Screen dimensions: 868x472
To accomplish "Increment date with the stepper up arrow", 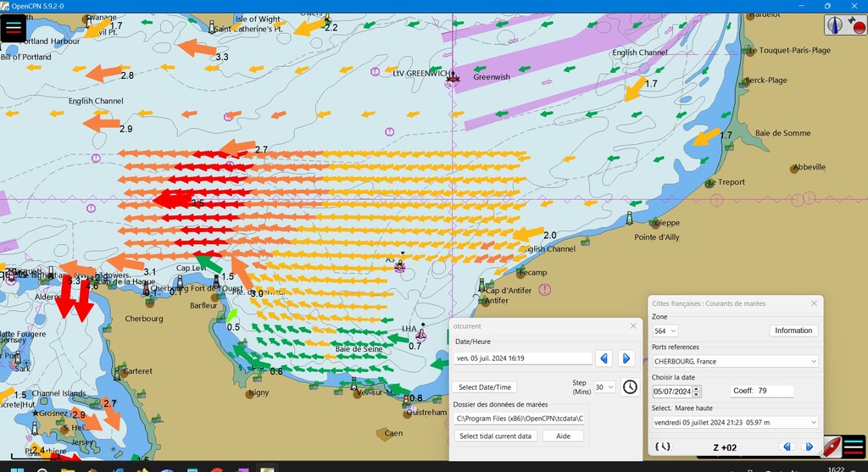I will coord(697,388).
